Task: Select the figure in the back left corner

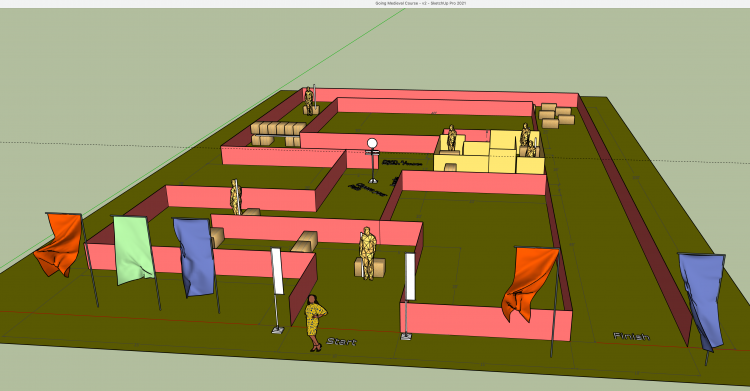Action: (309, 101)
